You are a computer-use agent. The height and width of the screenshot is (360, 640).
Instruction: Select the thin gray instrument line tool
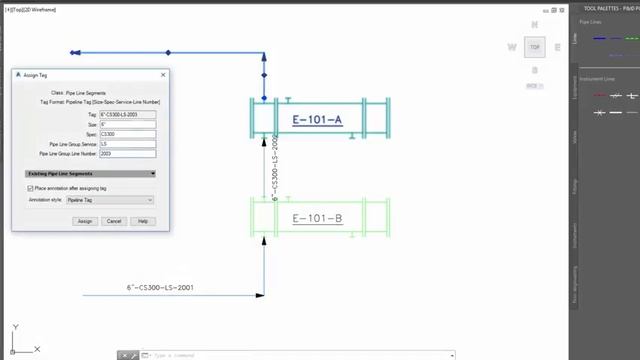coord(632,112)
